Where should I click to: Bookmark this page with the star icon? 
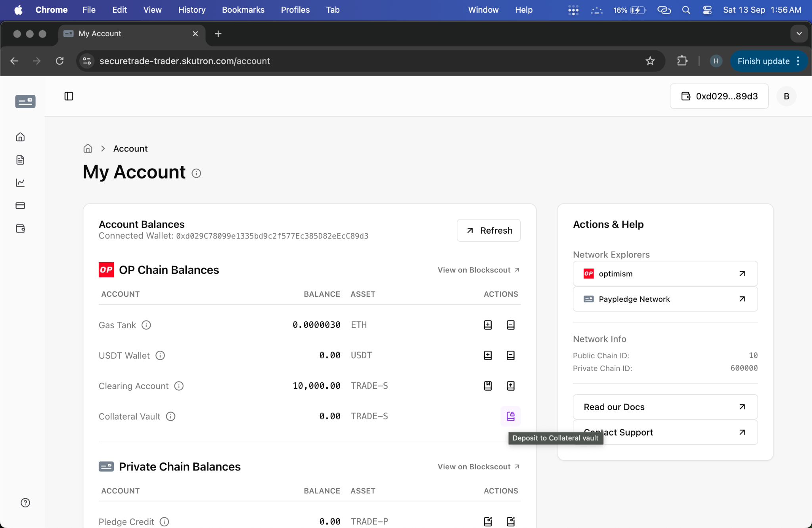point(650,61)
